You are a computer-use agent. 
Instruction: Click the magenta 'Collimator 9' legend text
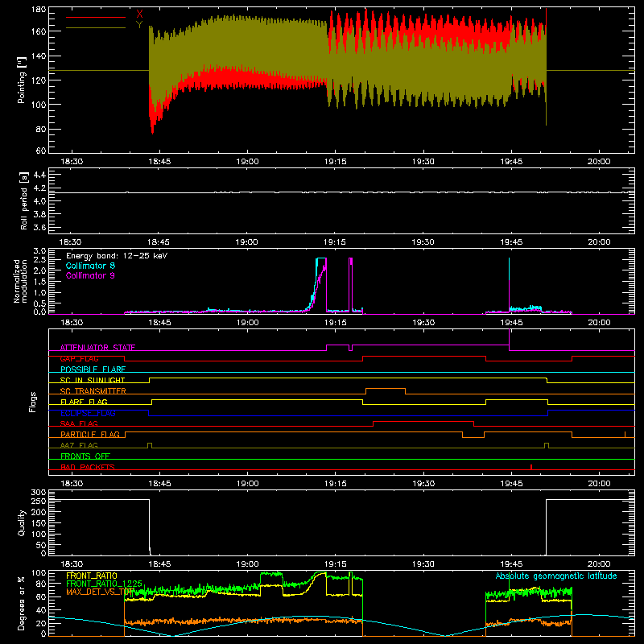pyautogui.click(x=90, y=275)
